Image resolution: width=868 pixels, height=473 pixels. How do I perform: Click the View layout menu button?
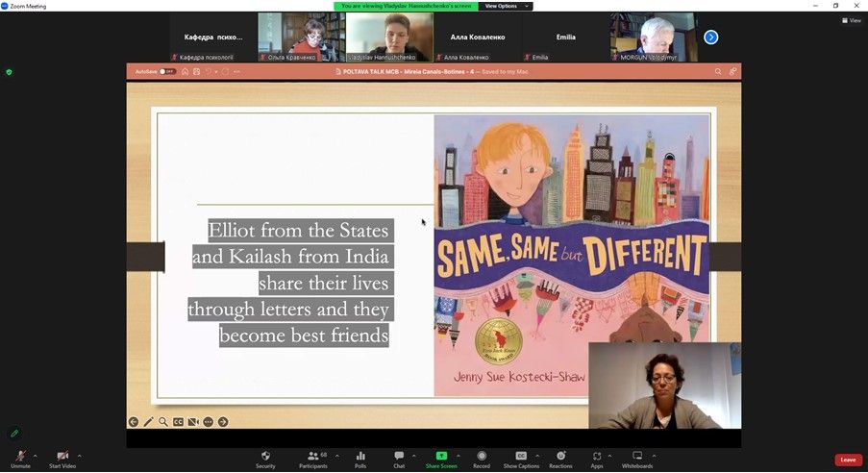[850, 20]
